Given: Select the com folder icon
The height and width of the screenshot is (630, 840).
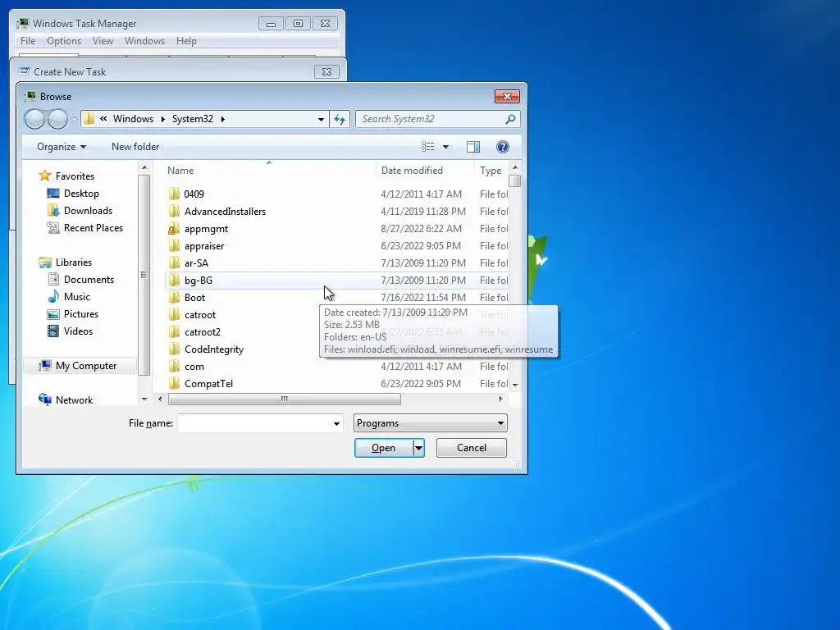Looking at the screenshot, I should point(174,367).
